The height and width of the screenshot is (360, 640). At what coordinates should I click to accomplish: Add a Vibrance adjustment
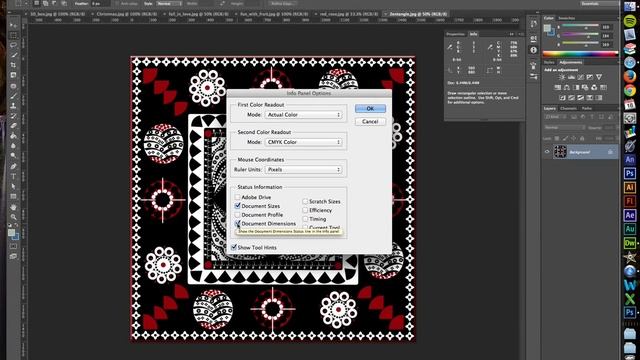[x=599, y=77]
